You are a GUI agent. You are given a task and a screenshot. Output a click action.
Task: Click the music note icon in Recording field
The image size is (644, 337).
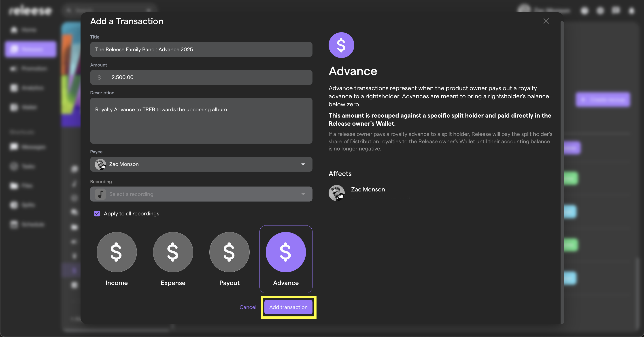100,194
